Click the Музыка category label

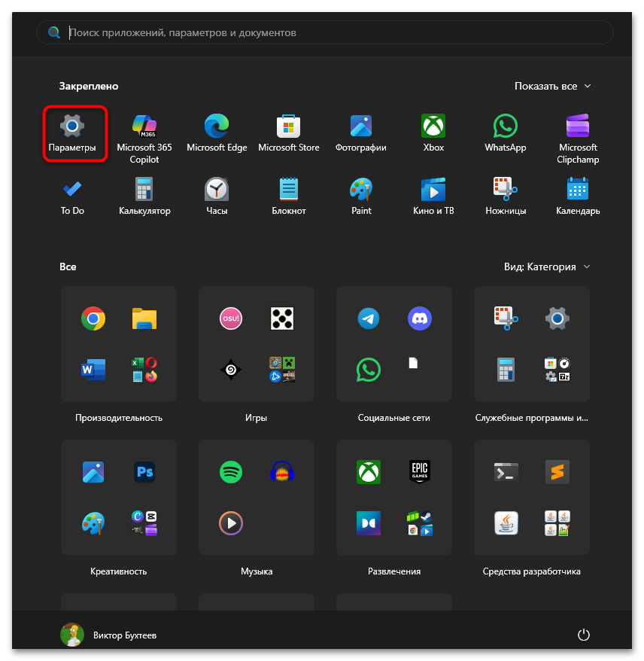pyautogui.click(x=257, y=571)
